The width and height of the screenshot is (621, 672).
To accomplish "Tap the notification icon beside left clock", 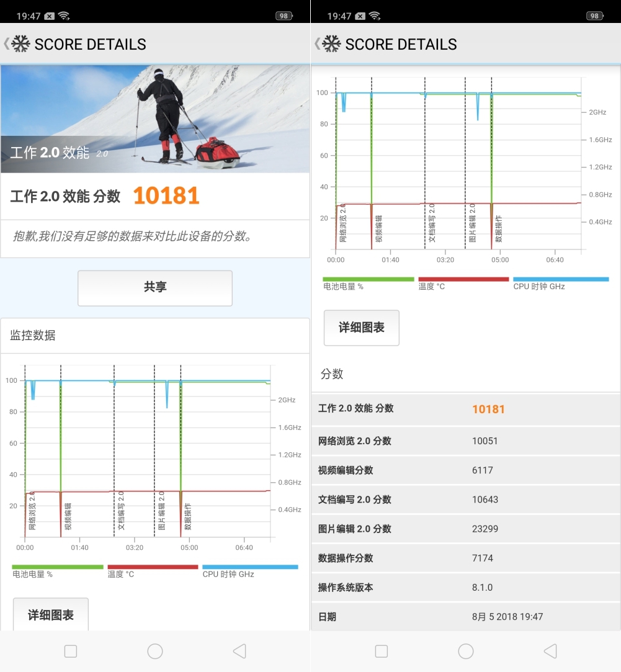I will [50, 16].
